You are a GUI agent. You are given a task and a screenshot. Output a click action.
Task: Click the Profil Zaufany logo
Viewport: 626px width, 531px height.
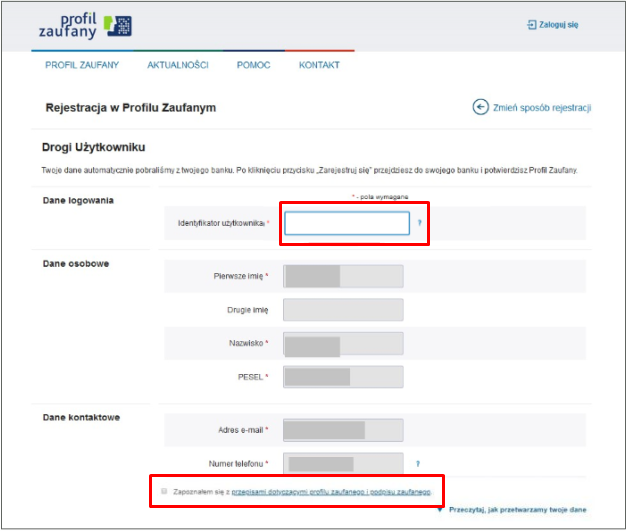tap(85, 26)
